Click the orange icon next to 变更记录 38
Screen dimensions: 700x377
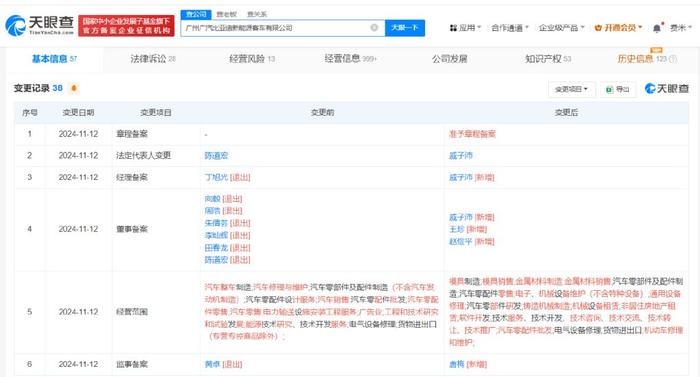pos(74,88)
